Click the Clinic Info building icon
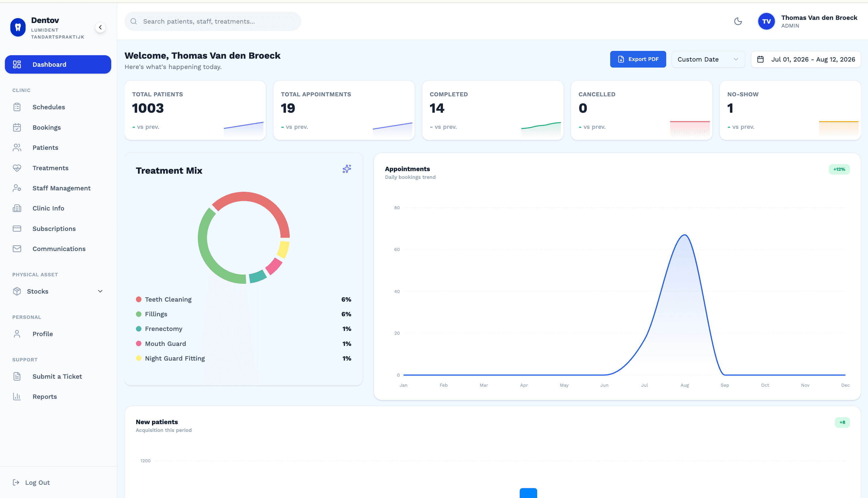This screenshot has height=498, width=868. (x=17, y=208)
